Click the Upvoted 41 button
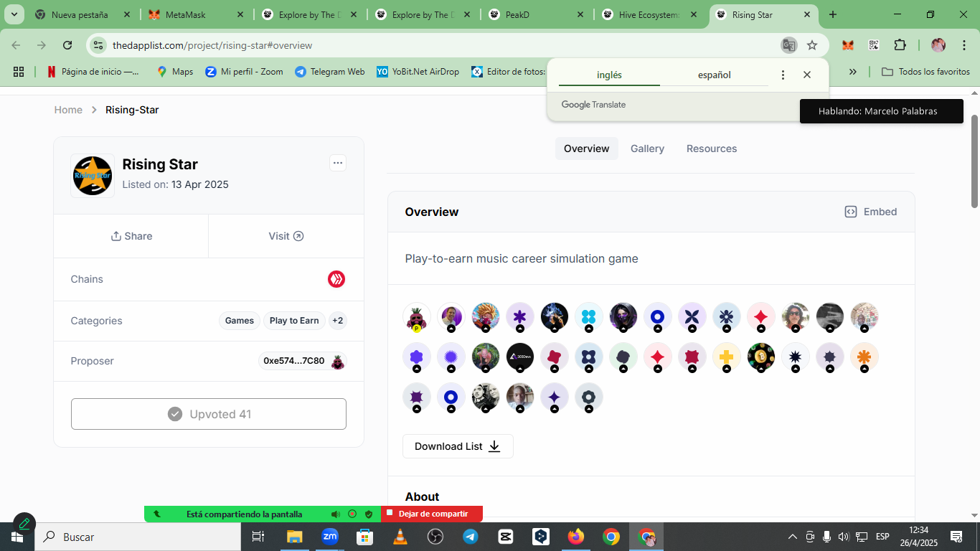 [x=209, y=414]
